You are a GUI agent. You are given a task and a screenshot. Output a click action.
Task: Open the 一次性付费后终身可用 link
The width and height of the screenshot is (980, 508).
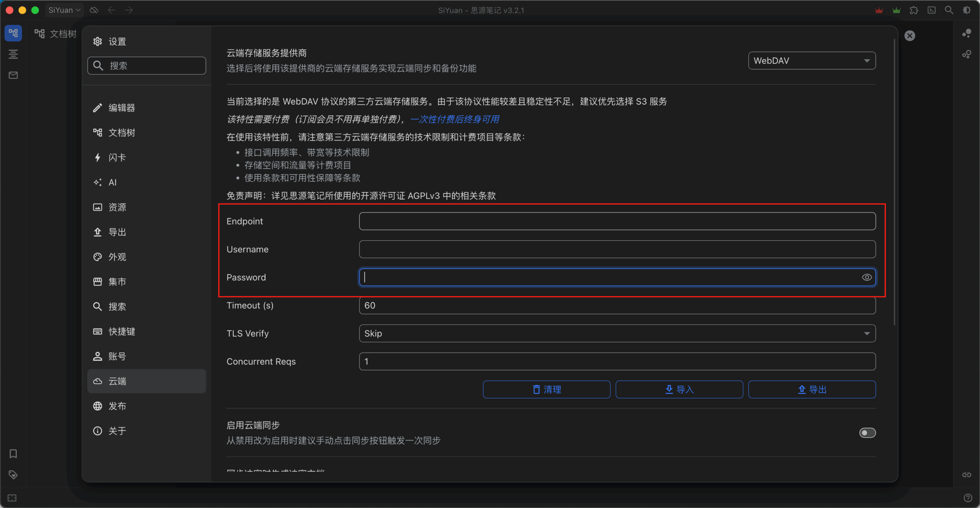point(455,119)
